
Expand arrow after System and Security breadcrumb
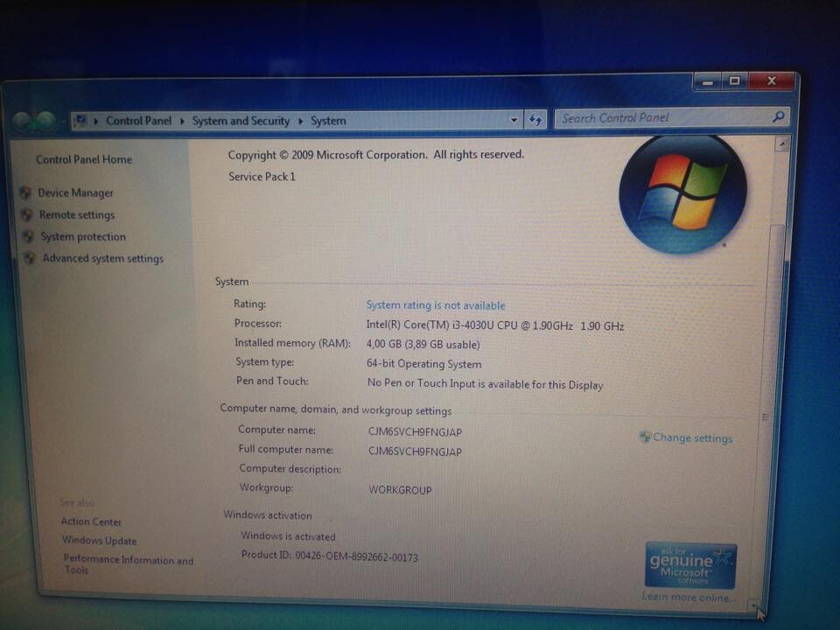click(x=300, y=121)
